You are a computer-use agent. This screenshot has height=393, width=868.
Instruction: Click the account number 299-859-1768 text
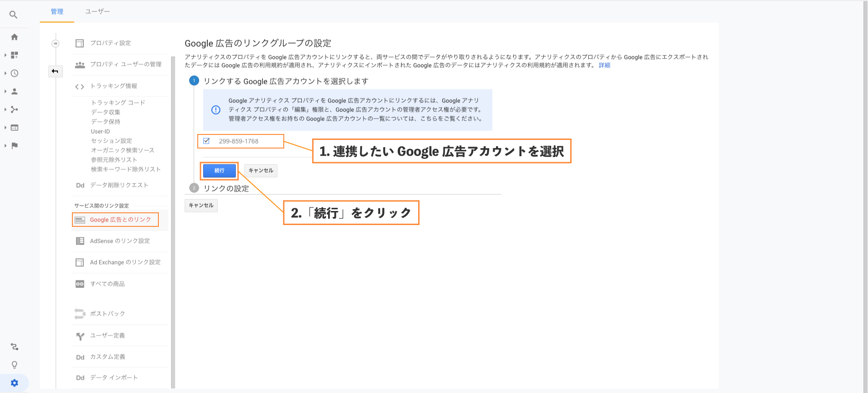click(238, 141)
